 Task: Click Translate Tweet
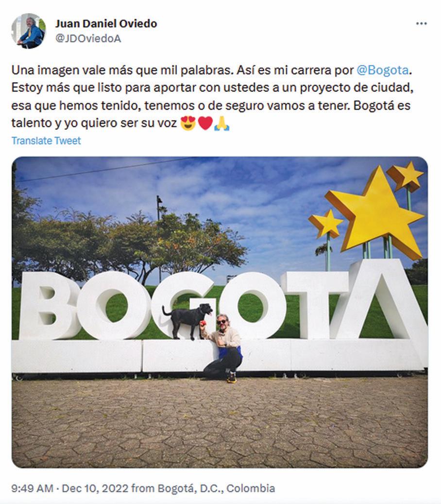click(x=46, y=141)
